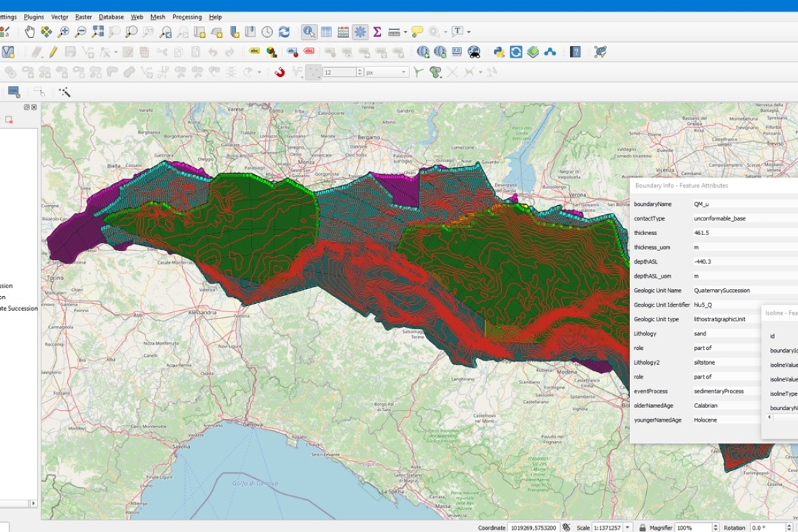Close the Layers panel with X button

[34, 107]
